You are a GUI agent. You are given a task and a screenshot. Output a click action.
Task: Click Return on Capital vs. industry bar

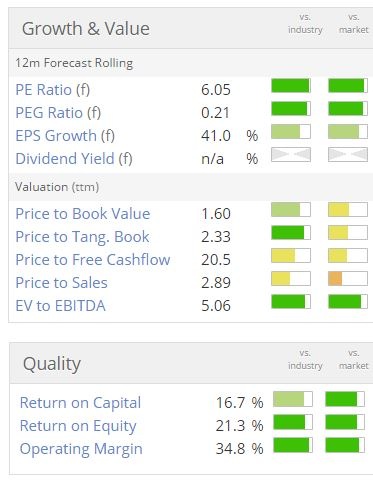(293, 399)
